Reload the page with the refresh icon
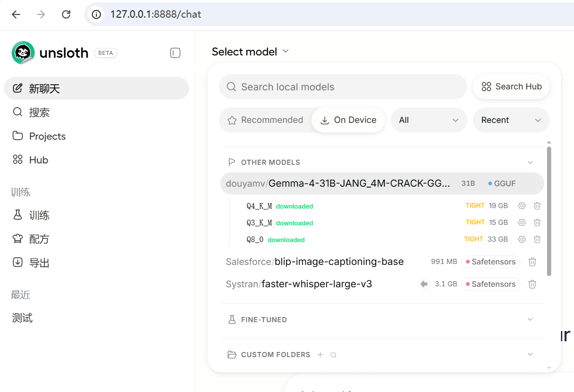The height and width of the screenshot is (392, 574). (66, 14)
